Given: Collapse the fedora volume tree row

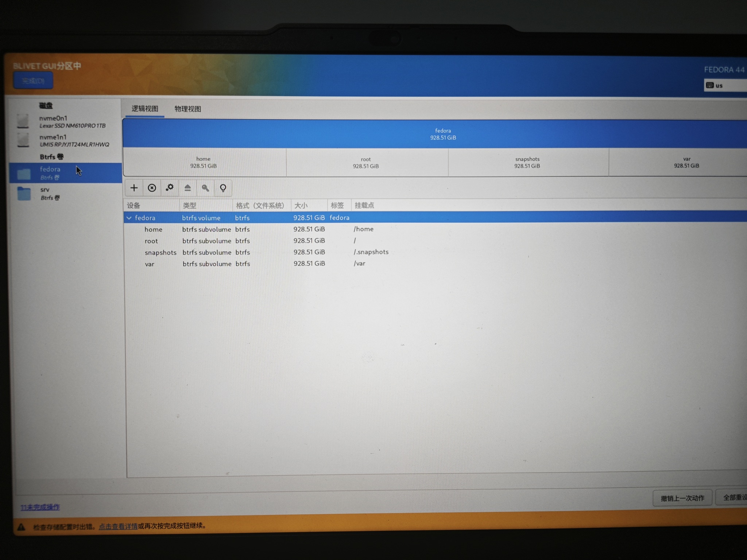Looking at the screenshot, I should 129,218.
